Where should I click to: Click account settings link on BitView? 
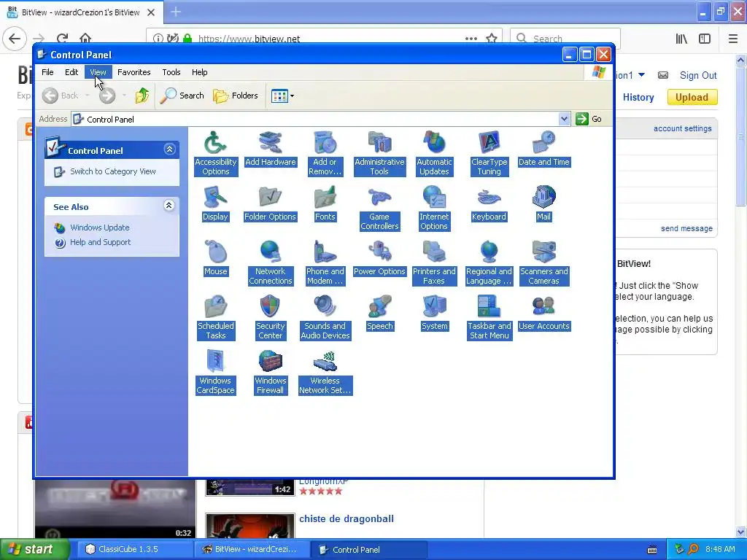(x=682, y=128)
